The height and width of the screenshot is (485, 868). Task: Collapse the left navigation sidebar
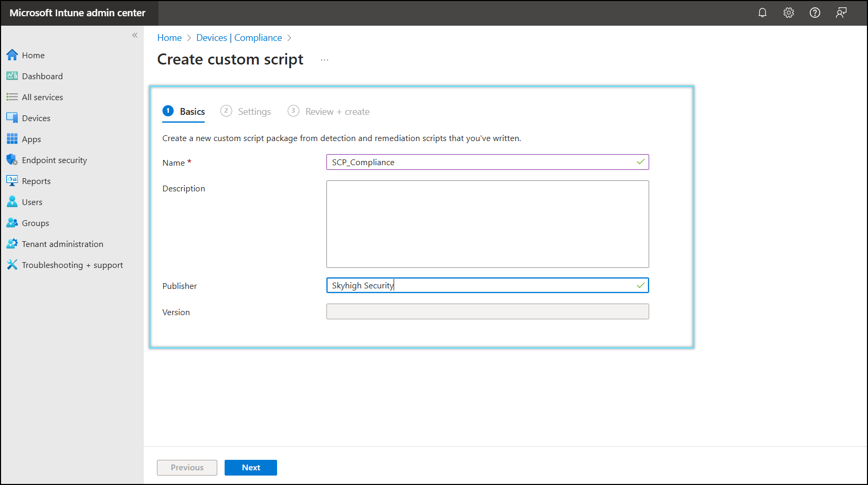pos(135,35)
